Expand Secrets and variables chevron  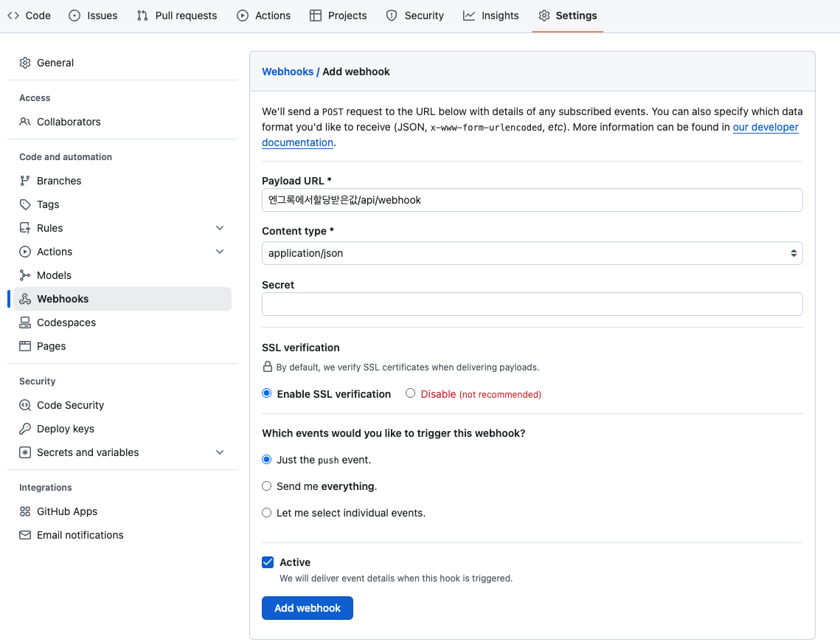point(220,452)
